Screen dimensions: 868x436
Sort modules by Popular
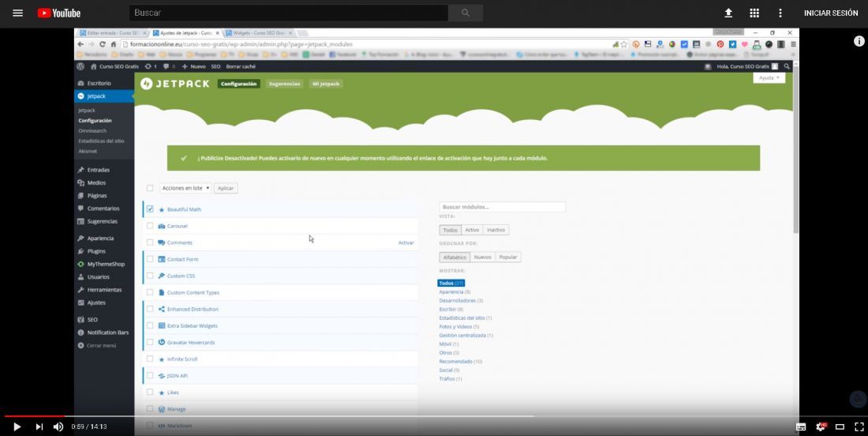[508, 257]
